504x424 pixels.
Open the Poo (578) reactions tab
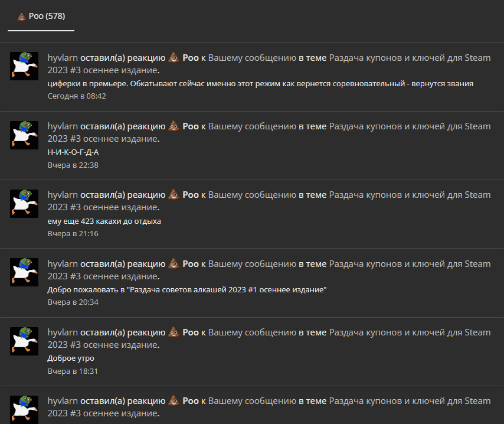click(x=41, y=16)
